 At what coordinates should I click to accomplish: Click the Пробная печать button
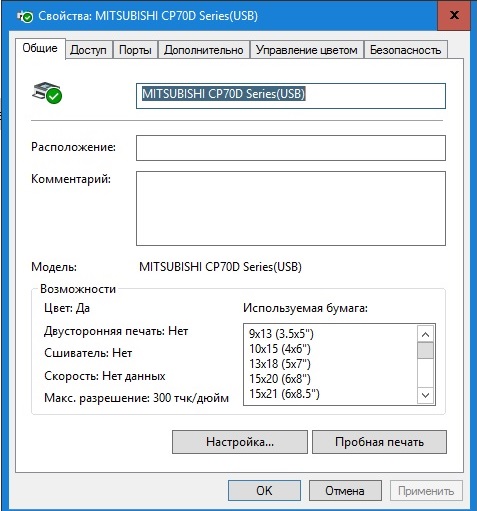[379, 442]
